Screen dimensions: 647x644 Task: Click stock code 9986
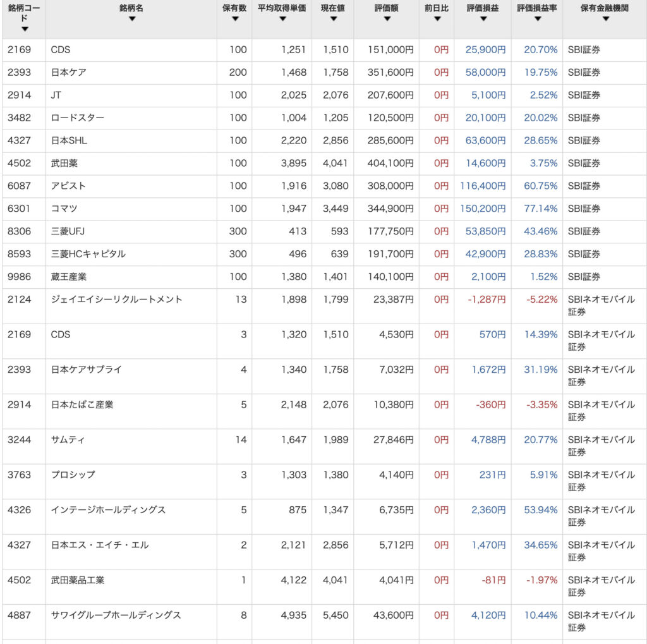click(19, 277)
